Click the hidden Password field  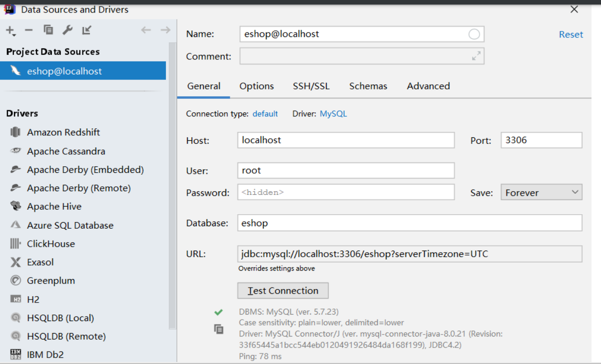pyautogui.click(x=346, y=192)
